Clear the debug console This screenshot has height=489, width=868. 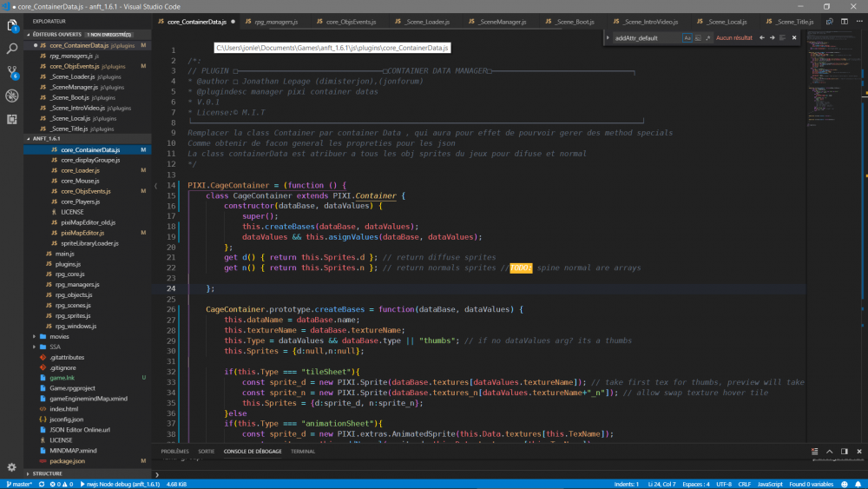[x=814, y=452]
